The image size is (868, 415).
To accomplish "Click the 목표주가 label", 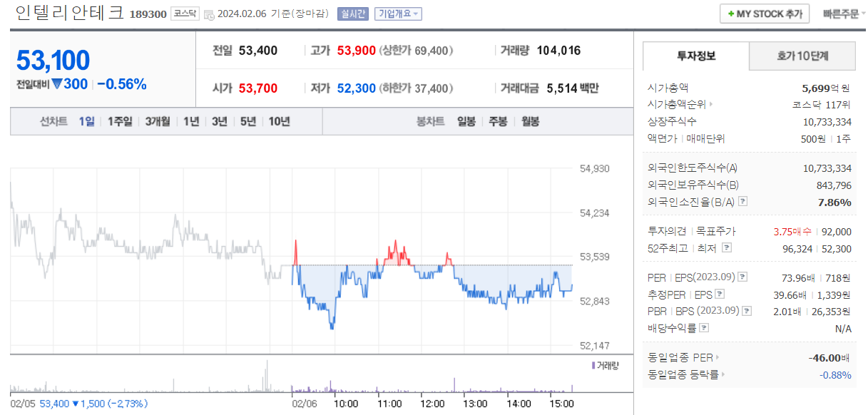I will click(715, 231).
